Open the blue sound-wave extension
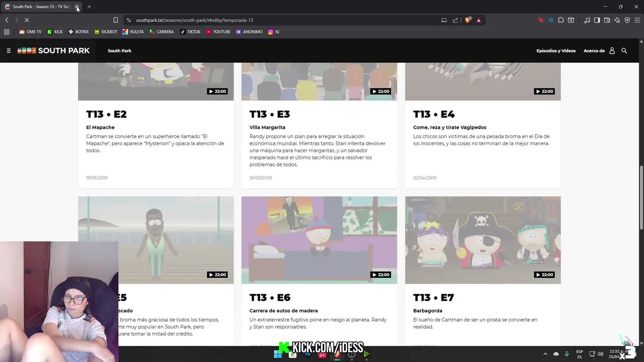The image size is (644, 362). pos(550,20)
